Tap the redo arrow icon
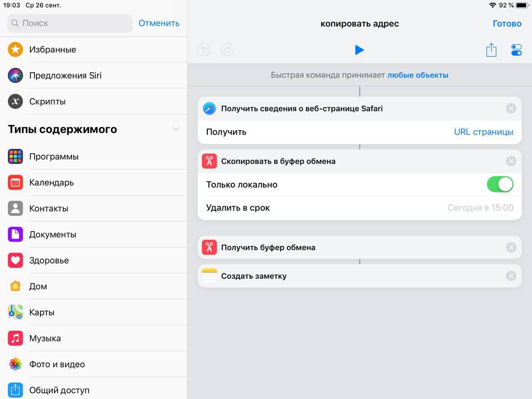 point(228,50)
